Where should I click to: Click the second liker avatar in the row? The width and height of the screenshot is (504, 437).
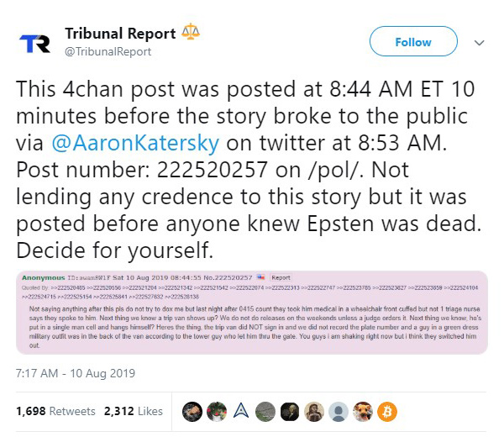(217, 412)
